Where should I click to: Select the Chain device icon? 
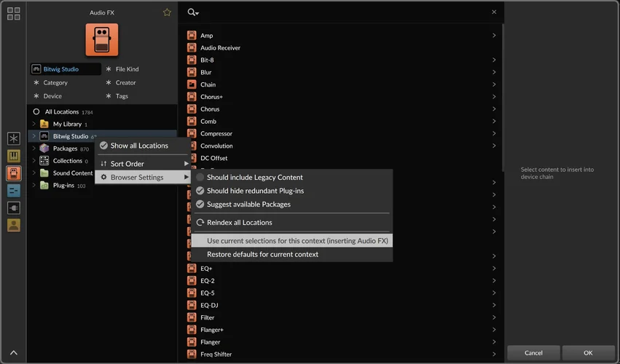tap(192, 84)
